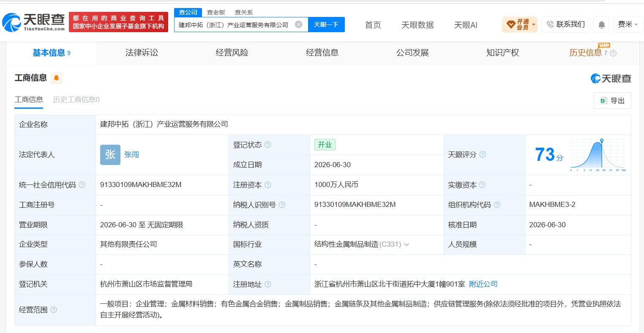The image size is (644, 333).
Task: Click help icon next to 注册资本
Action: (268, 185)
